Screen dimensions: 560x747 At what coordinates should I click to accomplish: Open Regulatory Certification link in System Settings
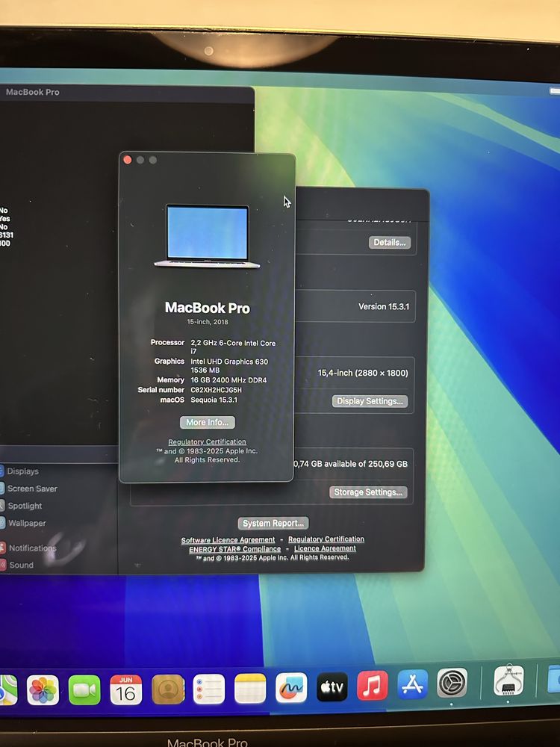(326, 539)
